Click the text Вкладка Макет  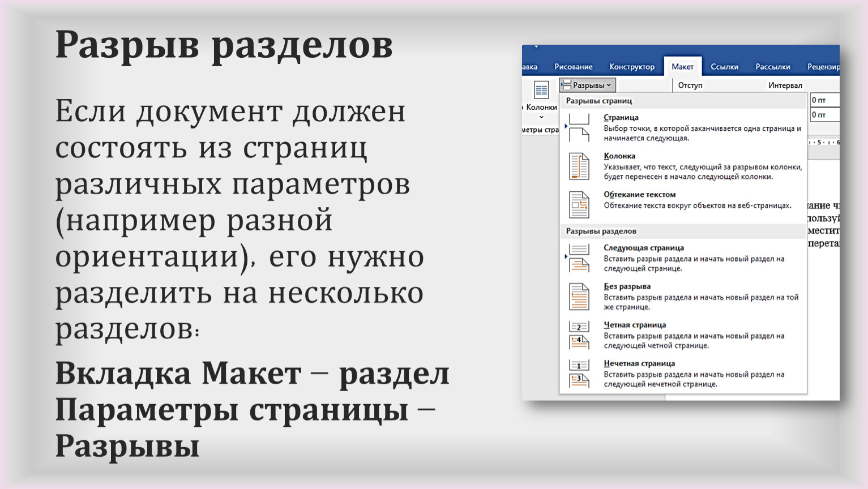178,374
